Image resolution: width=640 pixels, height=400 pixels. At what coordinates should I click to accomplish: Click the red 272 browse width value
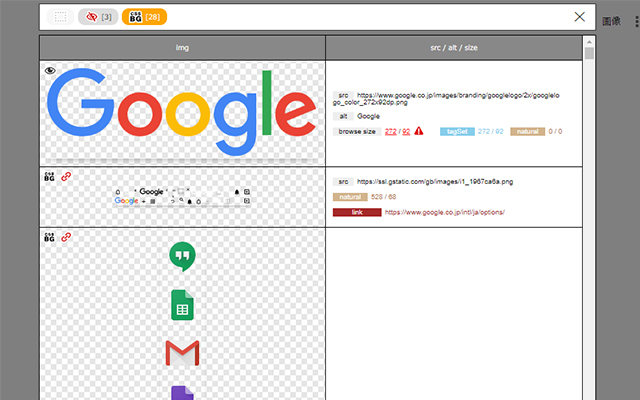[x=391, y=131]
